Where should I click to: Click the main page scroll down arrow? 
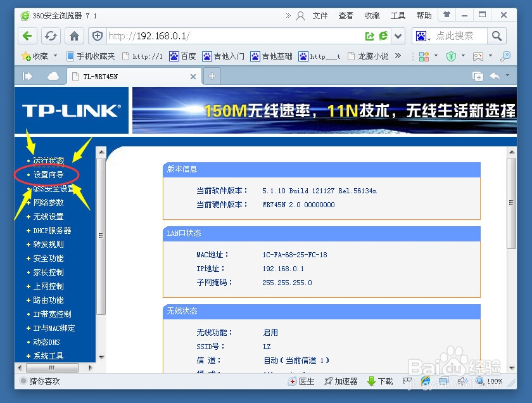click(512, 368)
